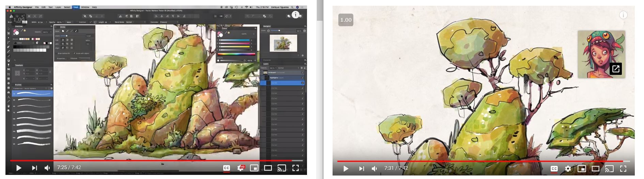This screenshot has height=179, width=644.
Task: Click the external link icon on thumbnail
Action: (616, 69)
